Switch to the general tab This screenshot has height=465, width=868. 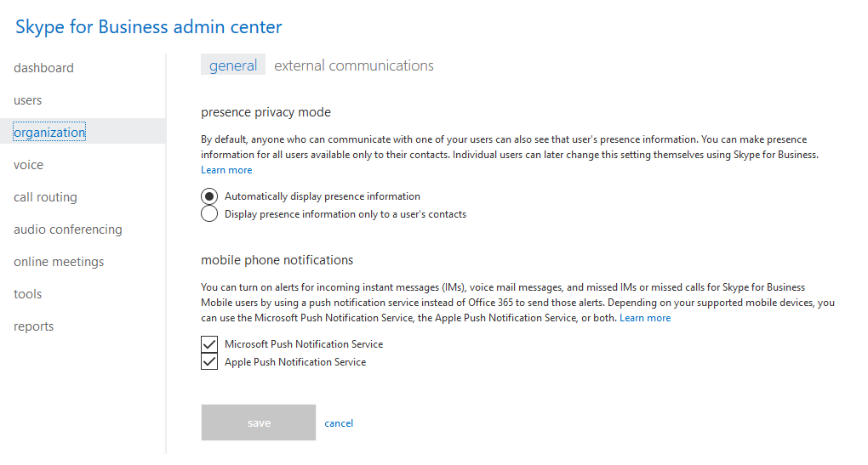pyautogui.click(x=233, y=65)
